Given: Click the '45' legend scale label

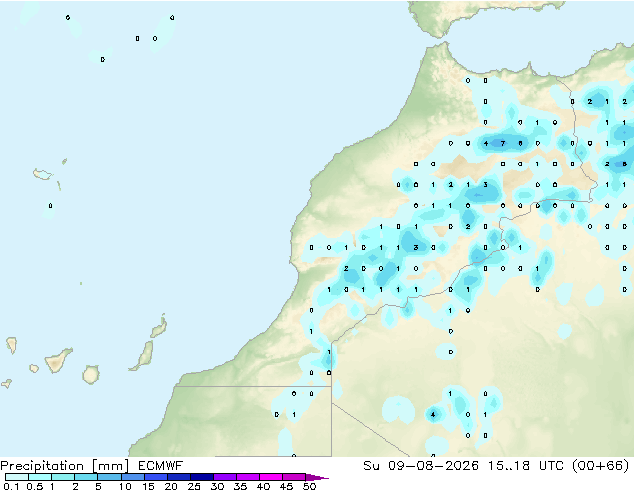Looking at the screenshot, I should click(x=286, y=486).
